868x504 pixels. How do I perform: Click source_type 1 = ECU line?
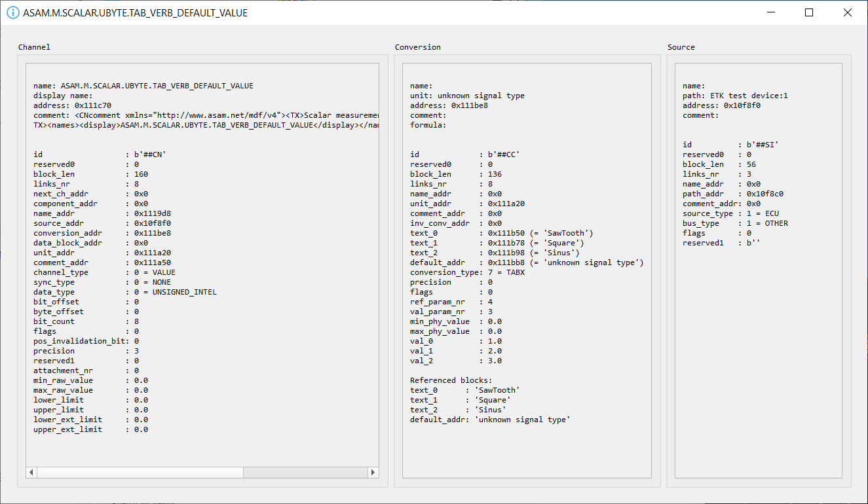coord(730,213)
